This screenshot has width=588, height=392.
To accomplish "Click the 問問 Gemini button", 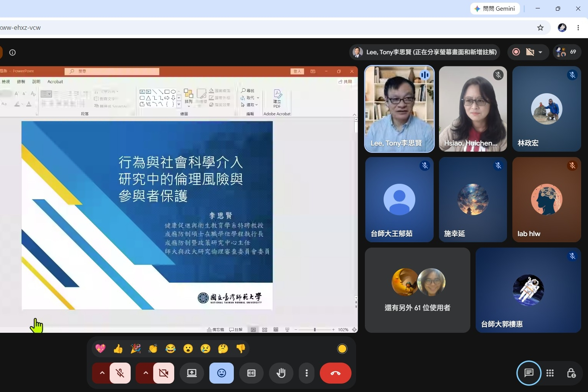I will coord(495,8).
